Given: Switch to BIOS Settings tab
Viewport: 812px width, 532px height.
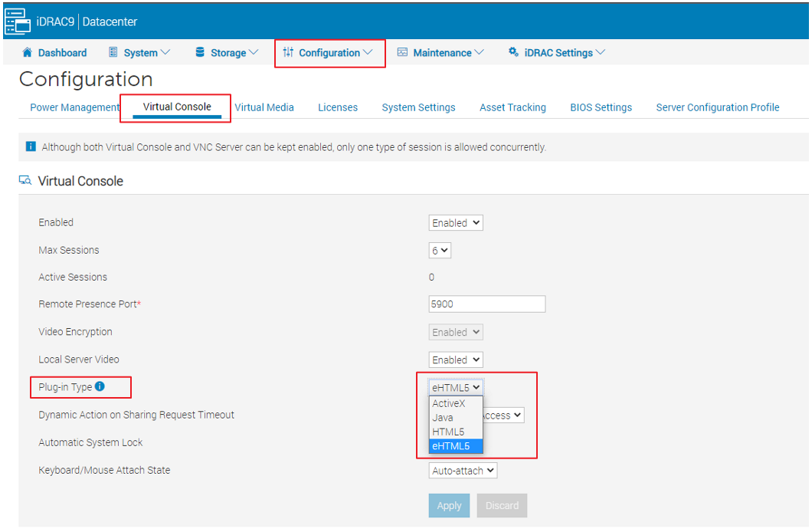Looking at the screenshot, I should click(601, 107).
